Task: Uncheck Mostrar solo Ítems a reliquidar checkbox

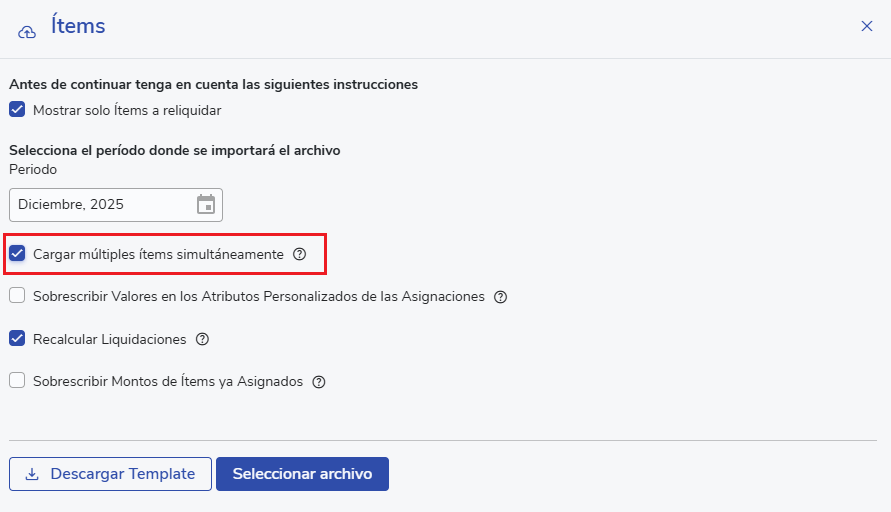Action: coord(17,110)
